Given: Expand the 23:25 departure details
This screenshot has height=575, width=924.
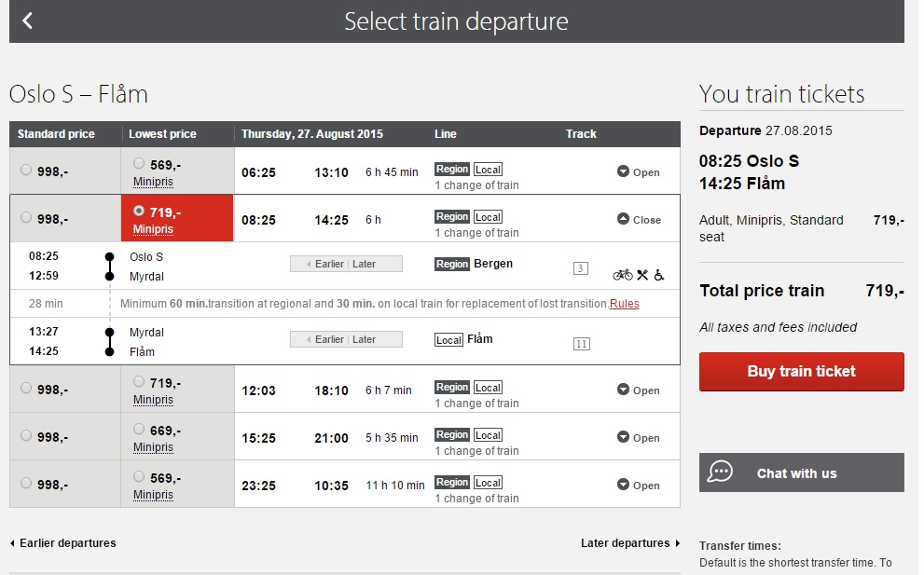Looking at the screenshot, I should pos(638,486).
